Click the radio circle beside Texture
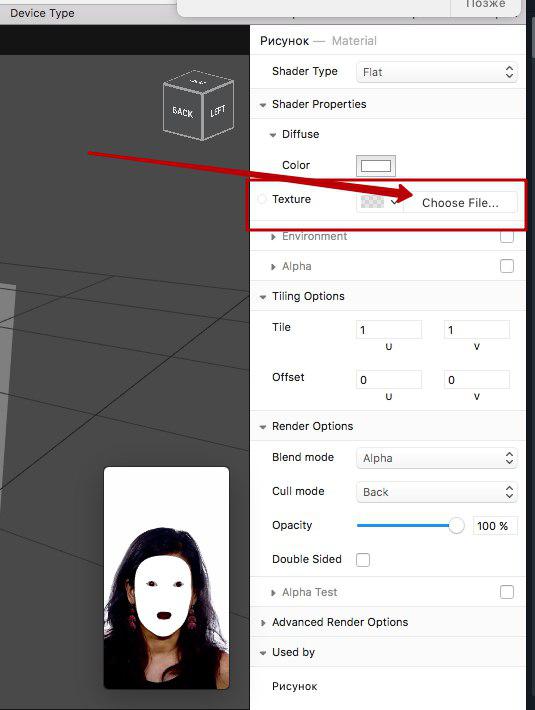 pyautogui.click(x=262, y=199)
